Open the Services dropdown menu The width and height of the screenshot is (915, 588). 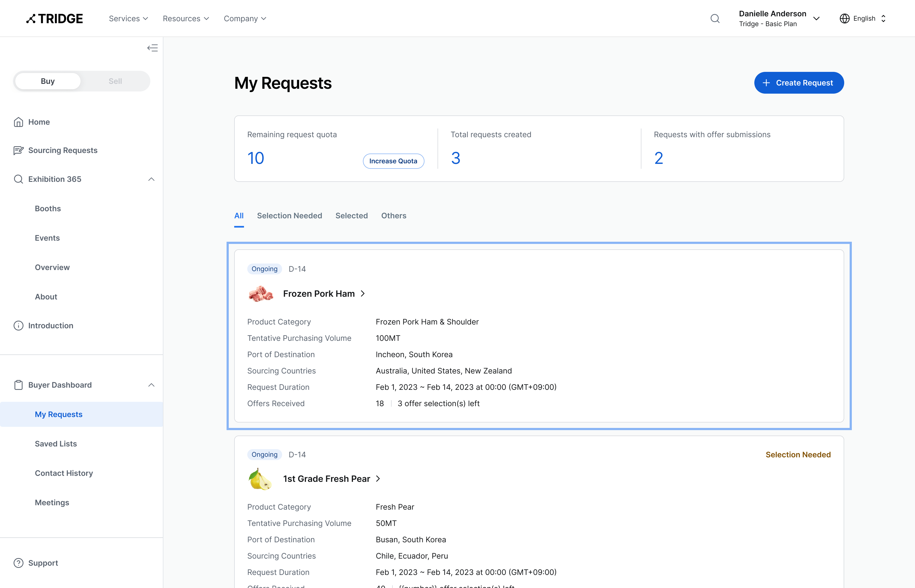click(x=128, y=18)
